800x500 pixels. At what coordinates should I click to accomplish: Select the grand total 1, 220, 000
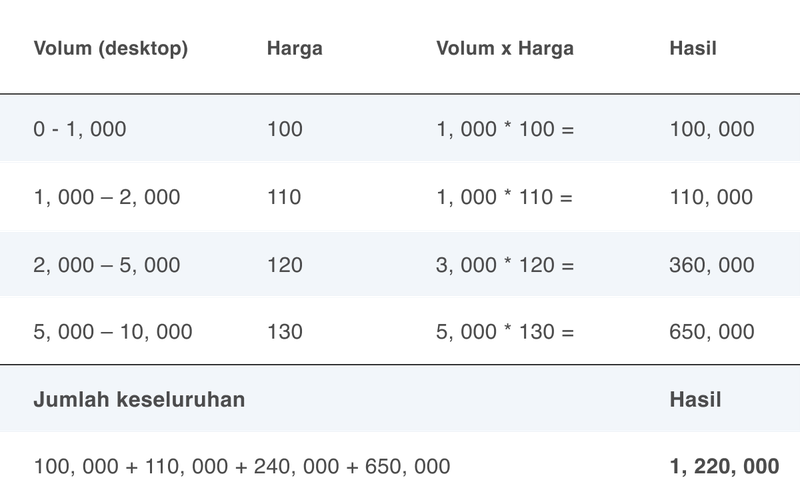[723, 465]
